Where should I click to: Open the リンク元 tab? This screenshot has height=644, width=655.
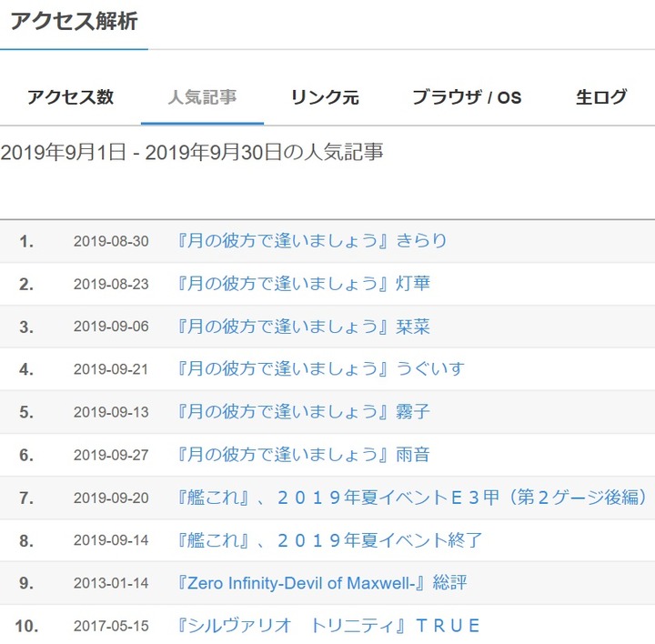325,97
